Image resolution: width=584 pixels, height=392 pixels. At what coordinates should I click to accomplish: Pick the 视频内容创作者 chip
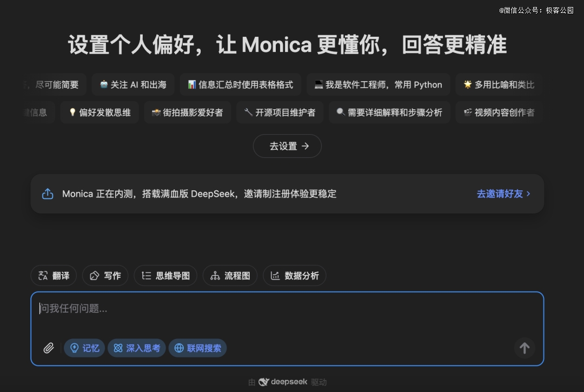click(499, 112)
